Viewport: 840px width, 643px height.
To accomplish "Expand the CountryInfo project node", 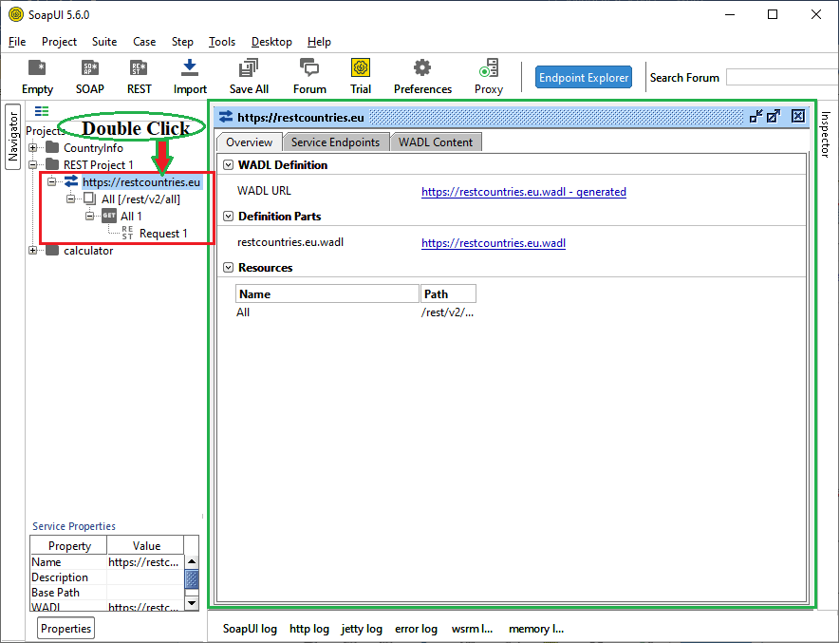I will click(32, 147).
